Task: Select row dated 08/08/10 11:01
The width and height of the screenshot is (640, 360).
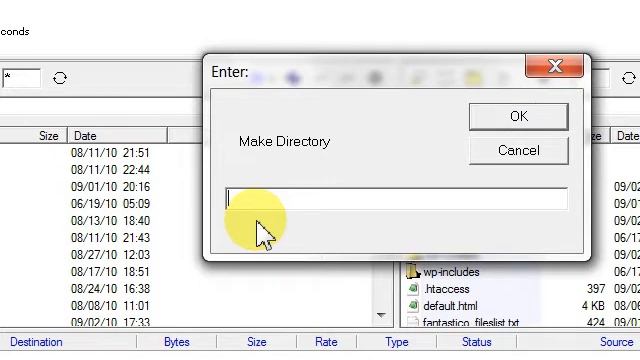Action: click(x=110, y=306)
